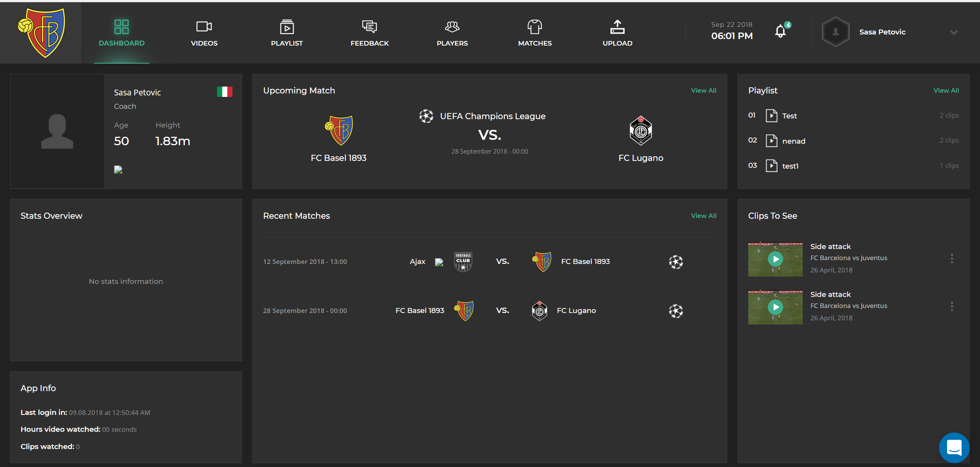The width and height of the screenshot is (980, 467).
Task: Open the test1 playlist entry
Action: tap(790, 166)
